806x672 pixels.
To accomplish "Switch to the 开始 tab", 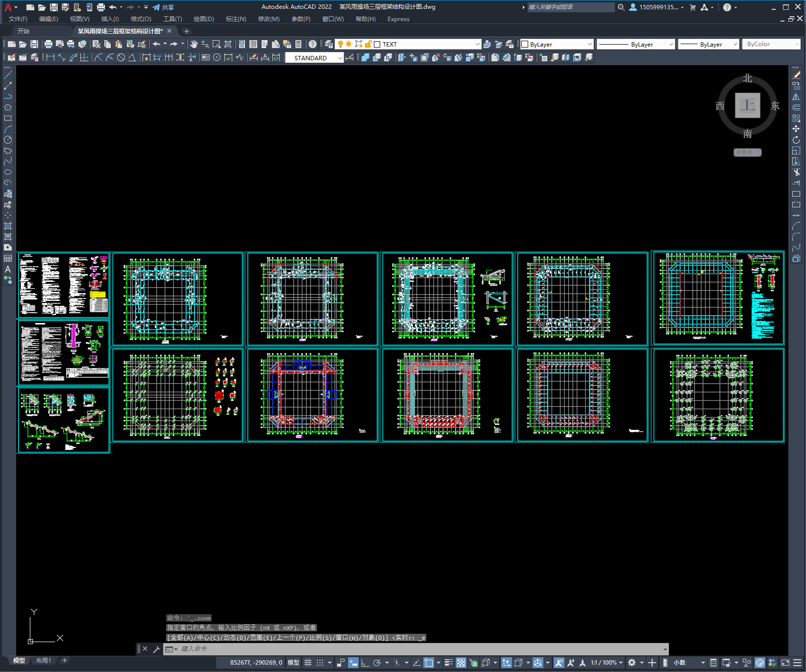I will (24, 31).
